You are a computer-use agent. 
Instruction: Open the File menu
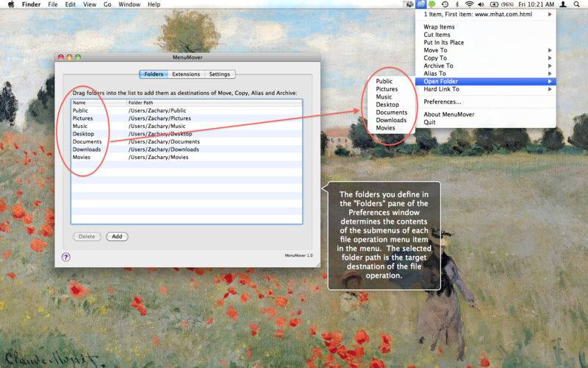[x=53, y=4]
